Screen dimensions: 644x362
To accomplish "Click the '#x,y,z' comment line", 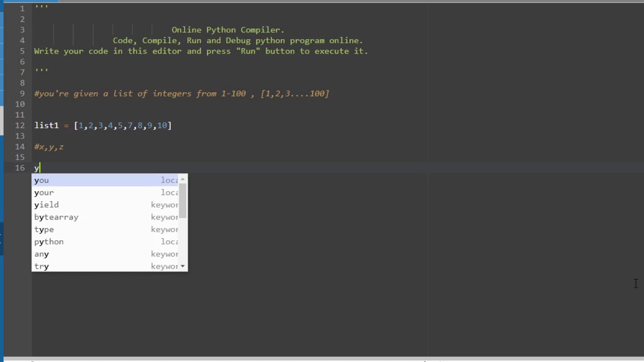I will click(x=49, y=147).
